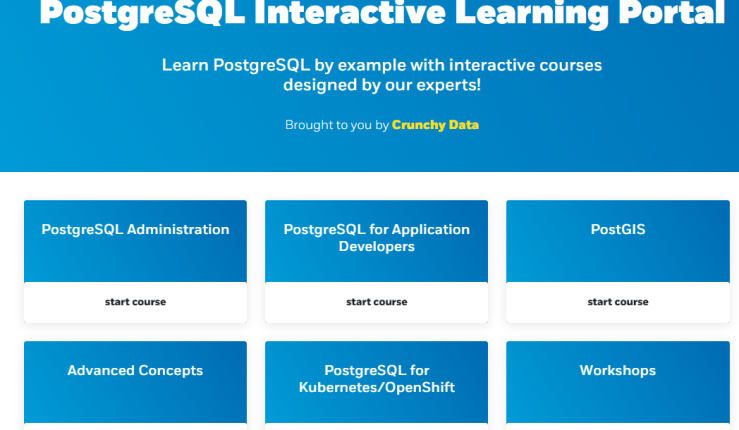Select the 'Brought to you by' text
Viewport: 739px width, 430px height.
[x=337, y=125]
